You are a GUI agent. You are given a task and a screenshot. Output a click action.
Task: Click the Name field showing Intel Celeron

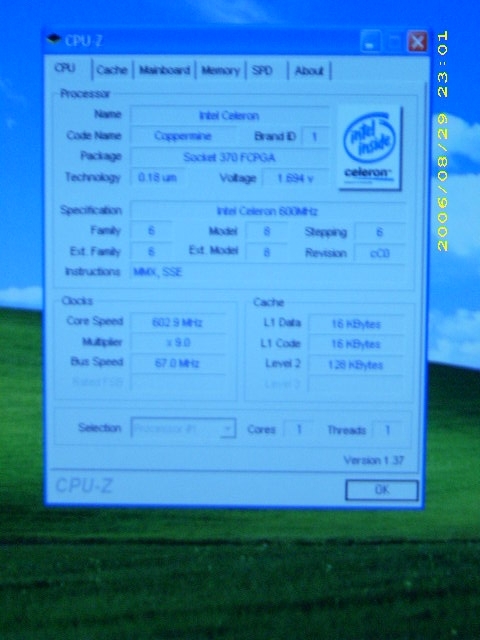pos(229,116)
